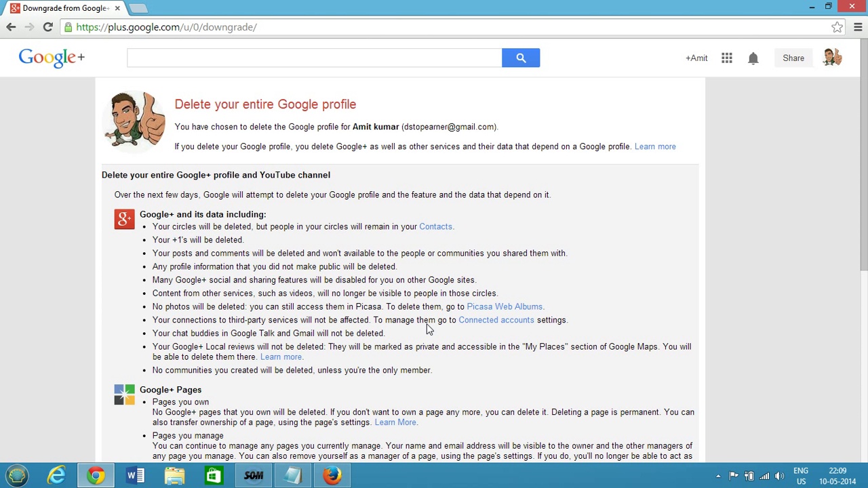Open Learn More after page's settings
The image size is (868, 488).
(395, 422)
